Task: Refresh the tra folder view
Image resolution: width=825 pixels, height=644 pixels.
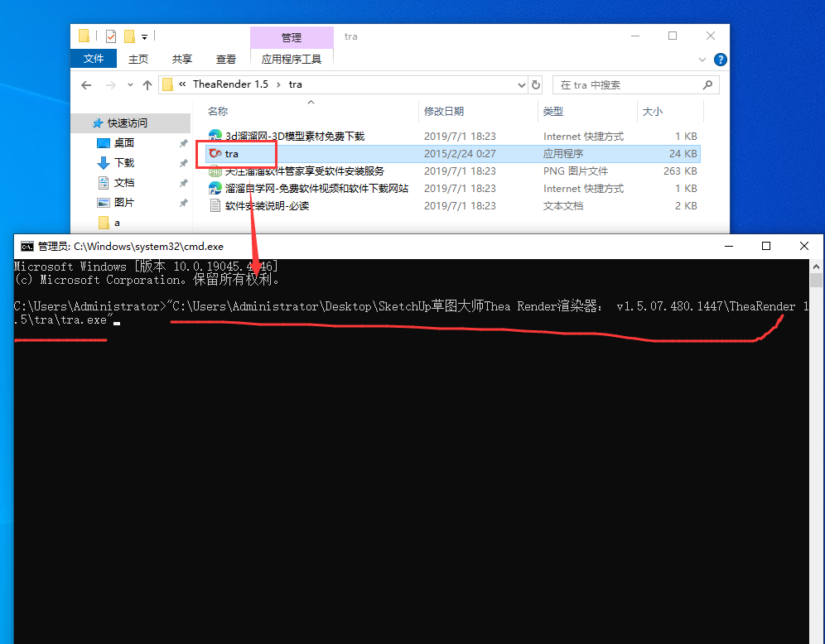Action: [x=536, y=84]
